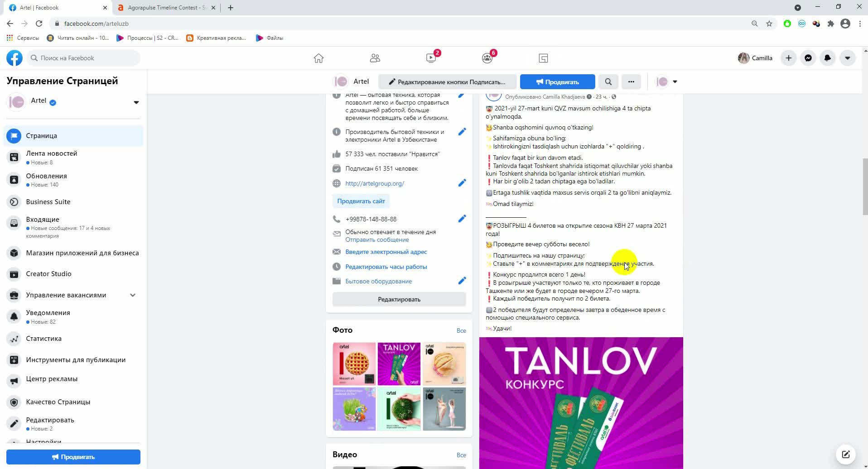Open Creator Studio in sidebar
This screenshot has height=469, width=868.
73,274
